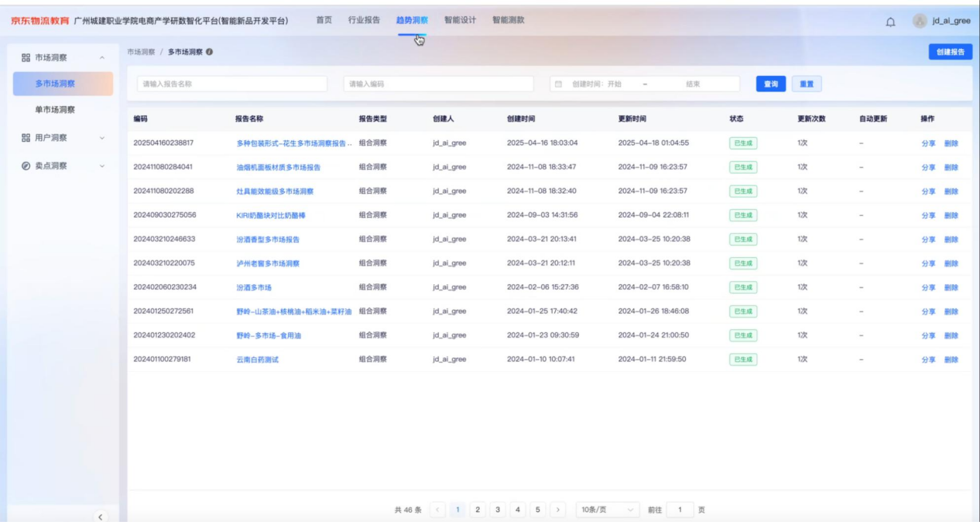
Task: Open report KIRI奶酪块对比奶酪棒
Action: click(x=271, y=215)
